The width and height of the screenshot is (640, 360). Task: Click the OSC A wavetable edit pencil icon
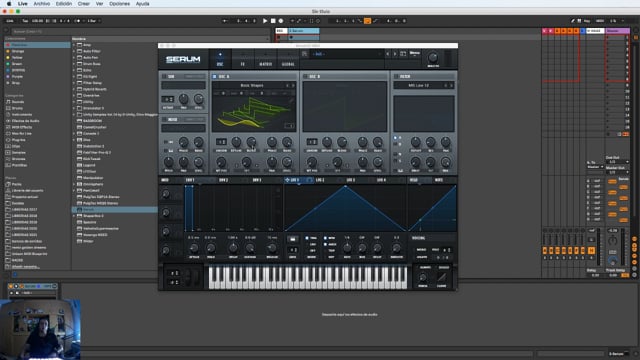point(291,100)
